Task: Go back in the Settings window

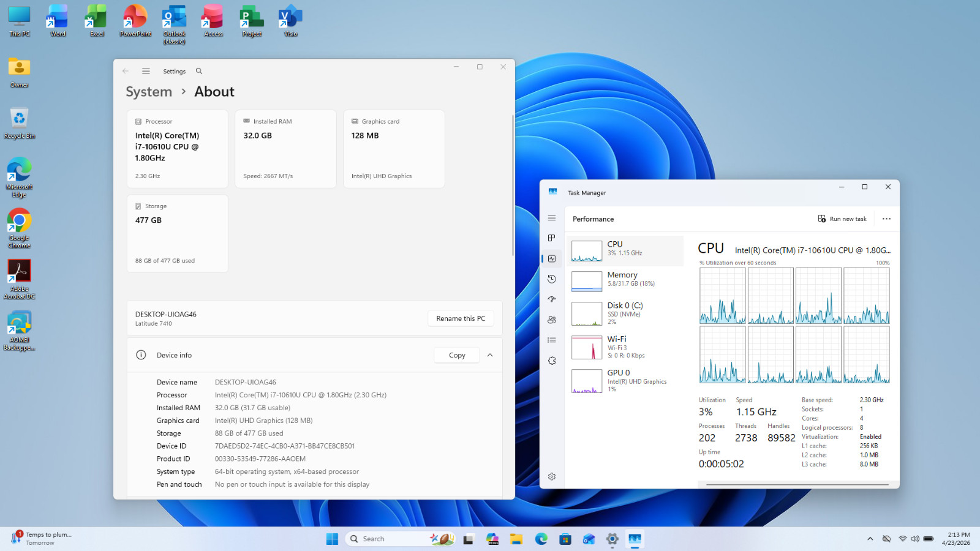Action: coord(126,71)
